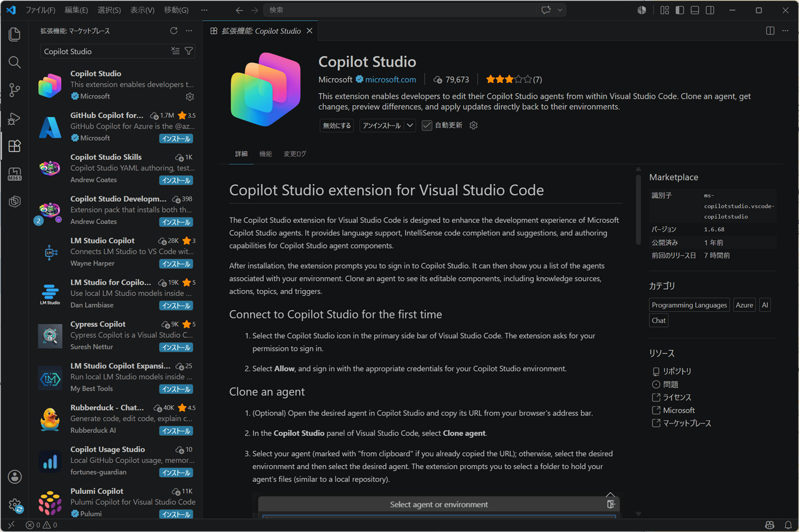This screenshot has height=532, width=799.
Task: Open the Manage gear in the activity bar
Action: pos(15,504)
